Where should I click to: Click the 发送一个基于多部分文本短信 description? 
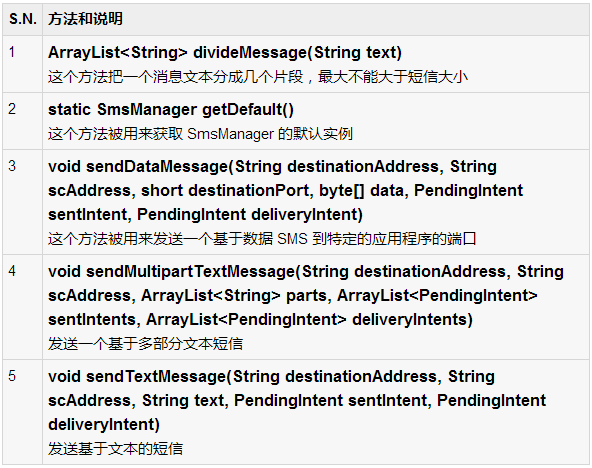[145, 344]
